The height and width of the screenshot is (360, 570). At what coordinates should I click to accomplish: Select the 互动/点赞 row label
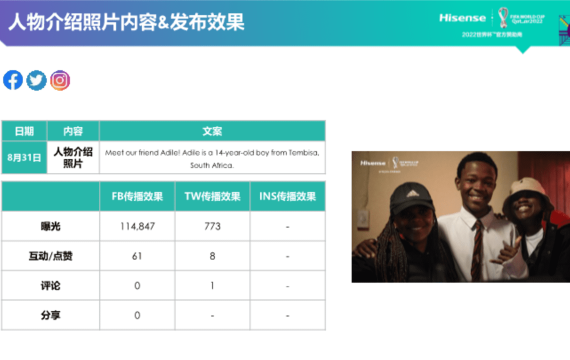click(x=51, y=256)
